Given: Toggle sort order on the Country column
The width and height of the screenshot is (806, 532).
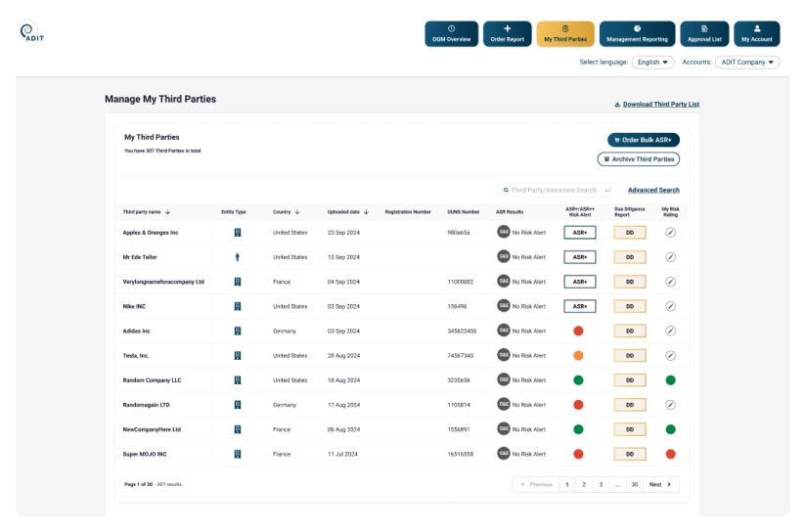Looking at the screenshot, I should [297, 211].
